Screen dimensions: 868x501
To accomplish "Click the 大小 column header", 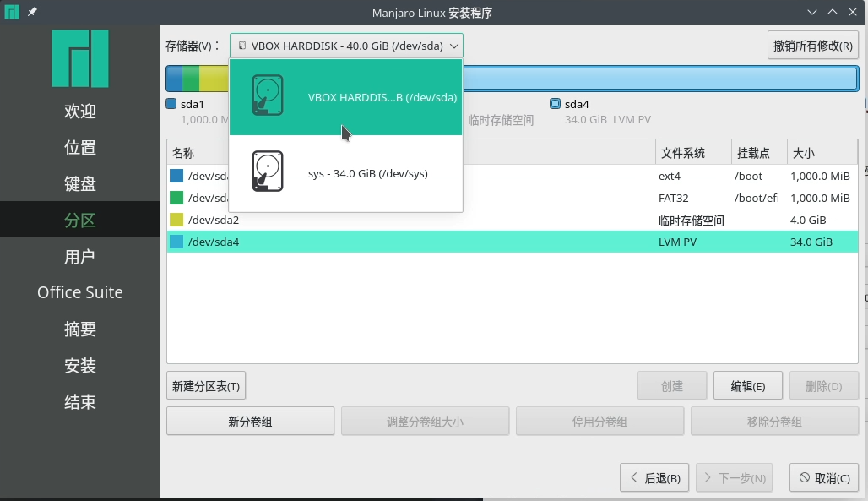I will (x=822, y=153).
